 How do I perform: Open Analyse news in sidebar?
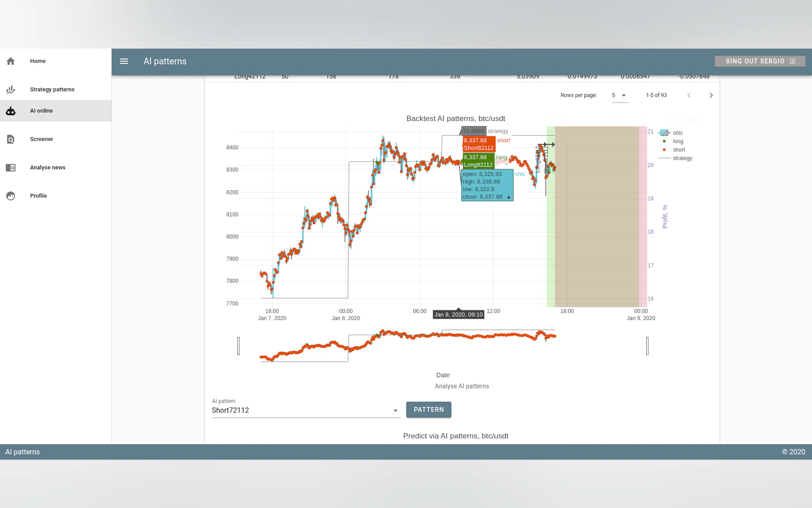[x=47, y=167]
